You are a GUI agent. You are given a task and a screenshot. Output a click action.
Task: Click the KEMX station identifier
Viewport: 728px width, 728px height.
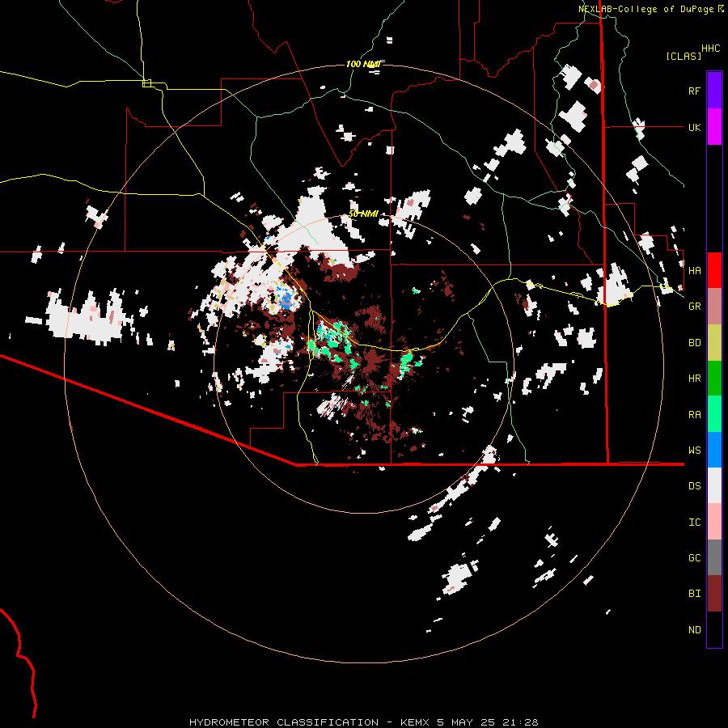tap(416, 722)
